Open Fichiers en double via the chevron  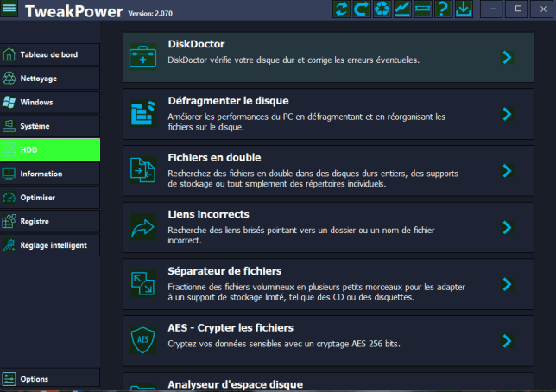[x=507, y=171]
